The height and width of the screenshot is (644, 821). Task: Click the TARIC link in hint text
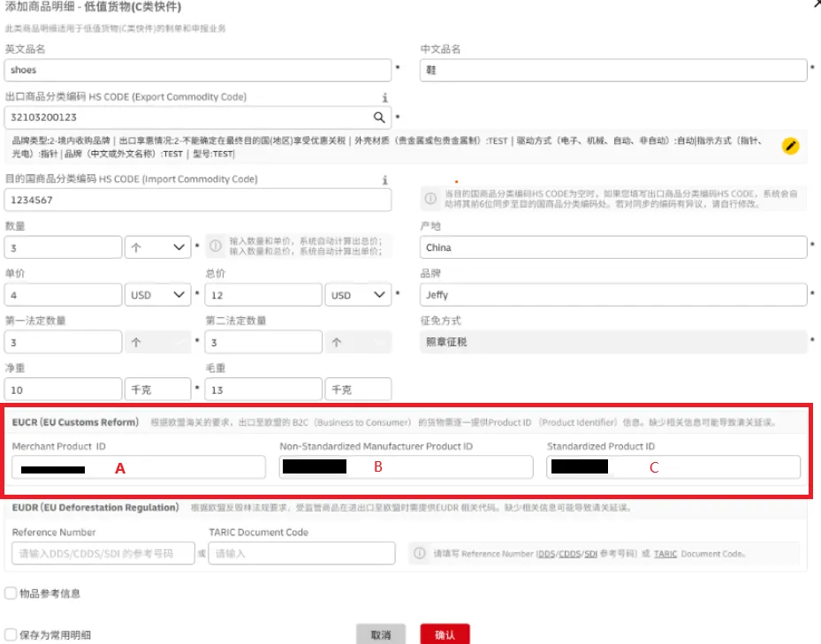pyautogui.click(x=665, y=554)
